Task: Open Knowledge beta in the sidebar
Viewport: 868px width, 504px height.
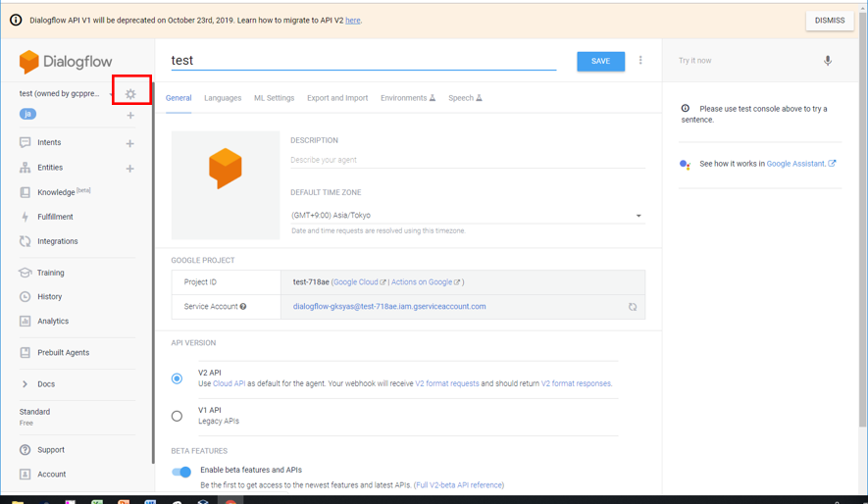Action: click(64, 192)
